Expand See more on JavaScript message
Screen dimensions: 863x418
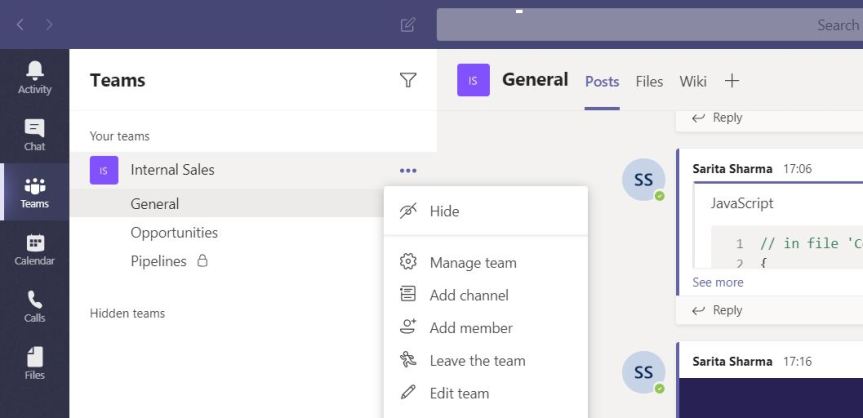tap(717, 282)
